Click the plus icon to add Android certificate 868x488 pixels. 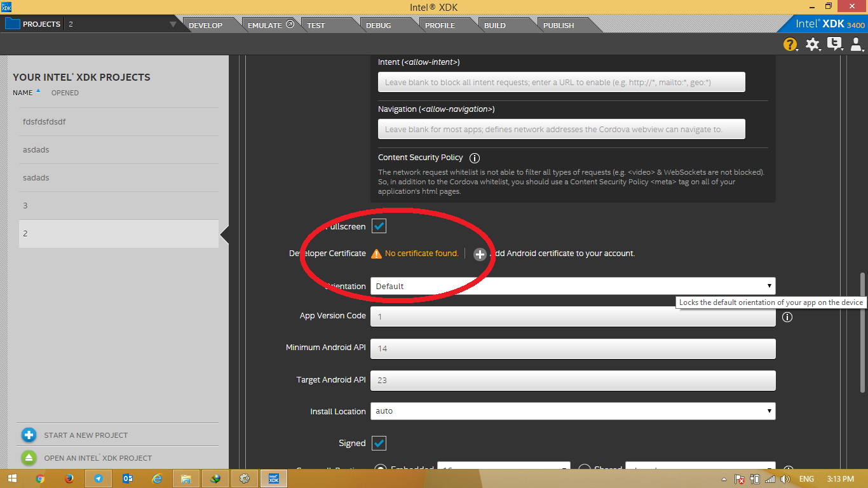[480, 254]
